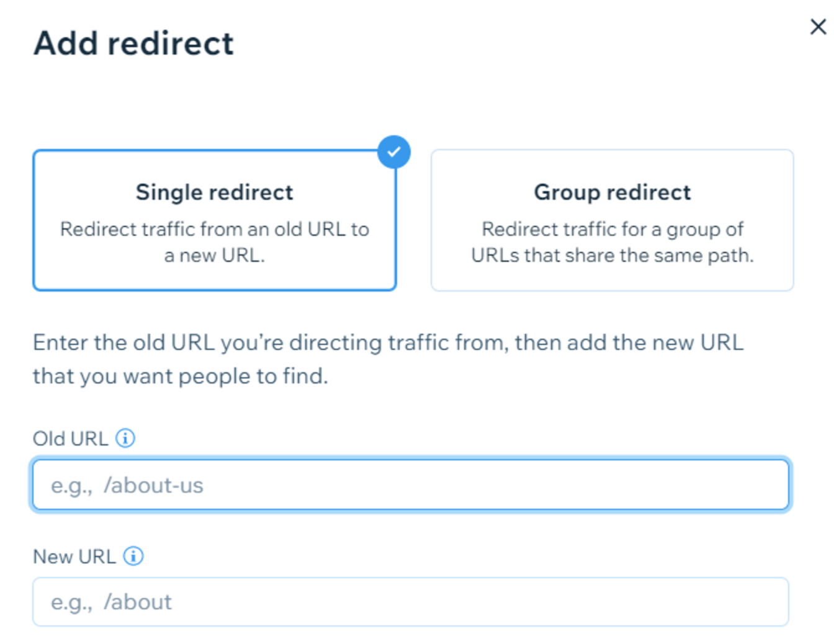This screenshot has width=834, height=644.
Task: Click the "Add redirect" heading
Action: pos(134,43)
